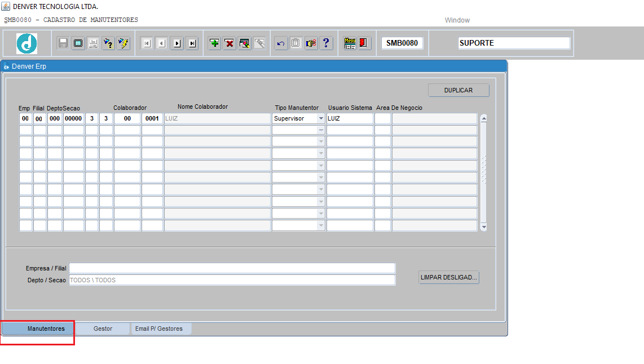Click the clipboard paste icon

[x=295, y=43]
